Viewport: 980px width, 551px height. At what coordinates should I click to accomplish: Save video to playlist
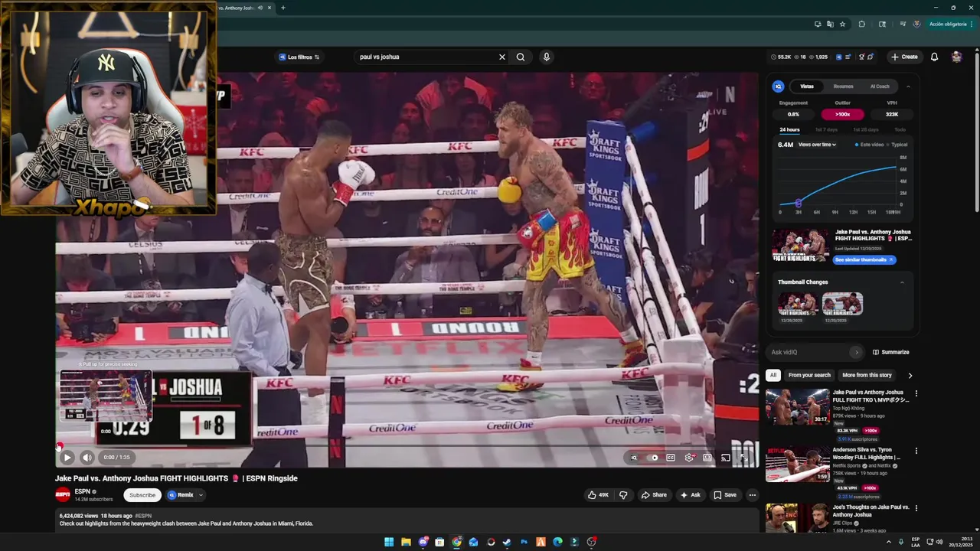click(x=725, y=495)
